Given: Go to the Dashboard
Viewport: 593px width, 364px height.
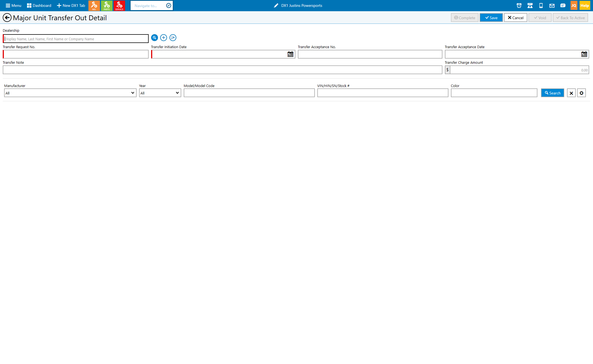Looking at the screenshot, I should pyautogui.click(x=39, y=5).
